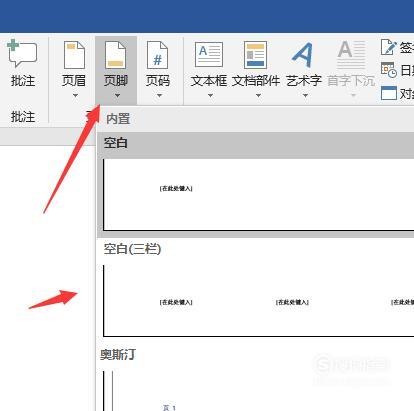Viewport: 414px width, 411px height.
Task: Click the 空白(三栏) gallery heading
Action: click(x=132, y=249)
